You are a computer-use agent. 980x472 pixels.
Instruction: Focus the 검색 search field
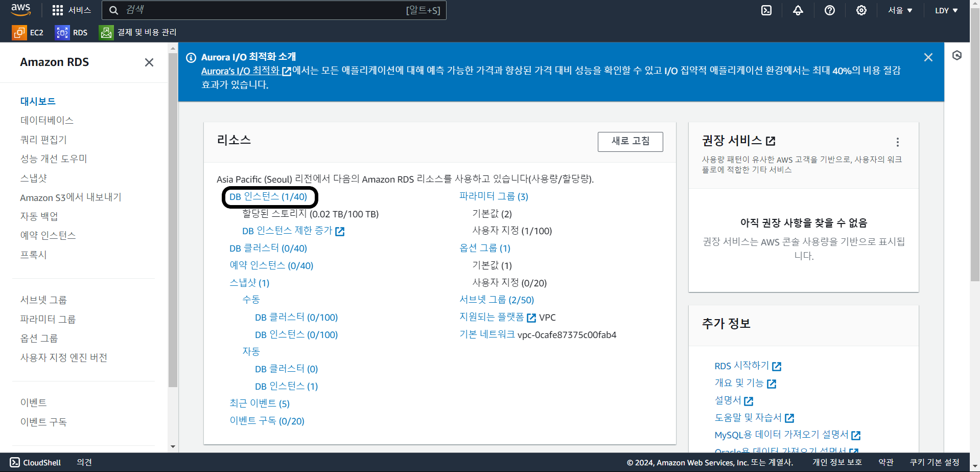(274, 10)
